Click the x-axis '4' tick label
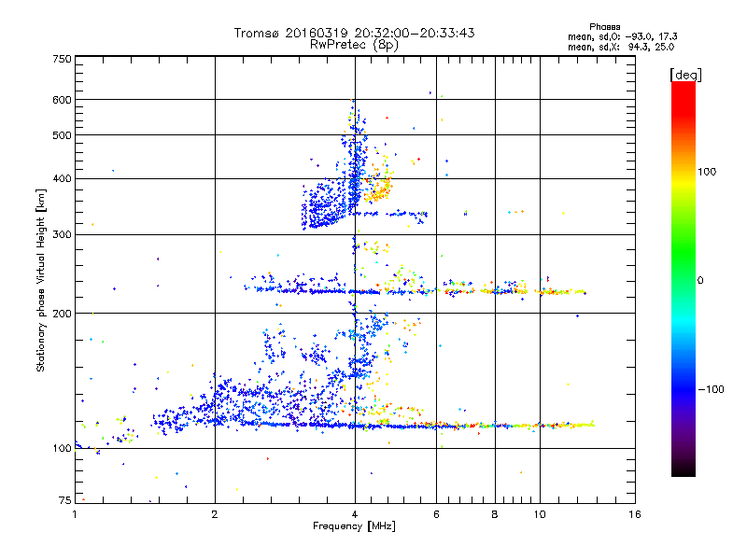Viewport: 747px width, 560px height. 355,514
